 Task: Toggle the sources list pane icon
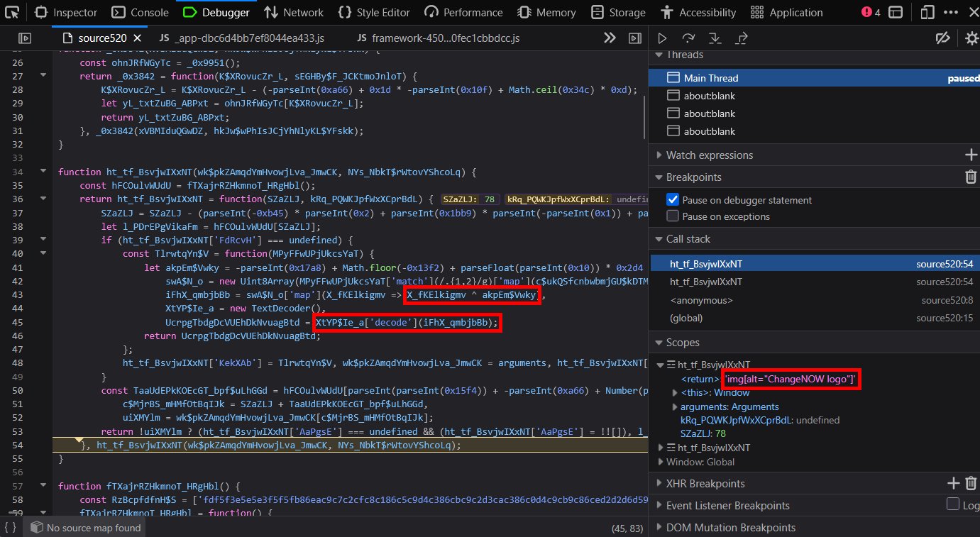(25, 38)
